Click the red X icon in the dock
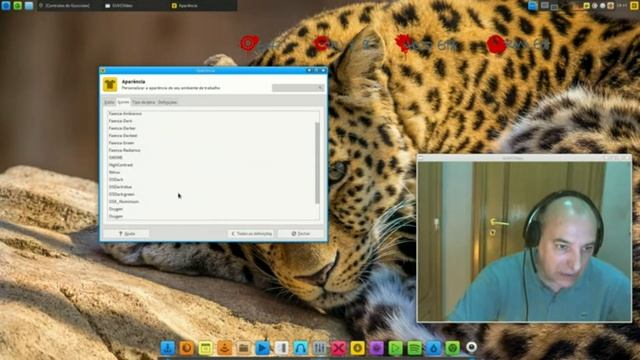 (338, 348)
